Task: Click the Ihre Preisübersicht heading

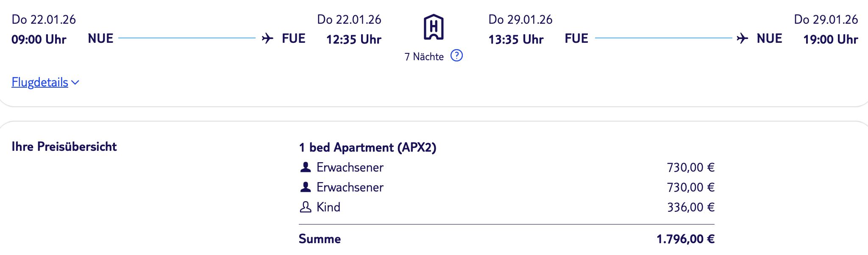Action: pos(64,147)
